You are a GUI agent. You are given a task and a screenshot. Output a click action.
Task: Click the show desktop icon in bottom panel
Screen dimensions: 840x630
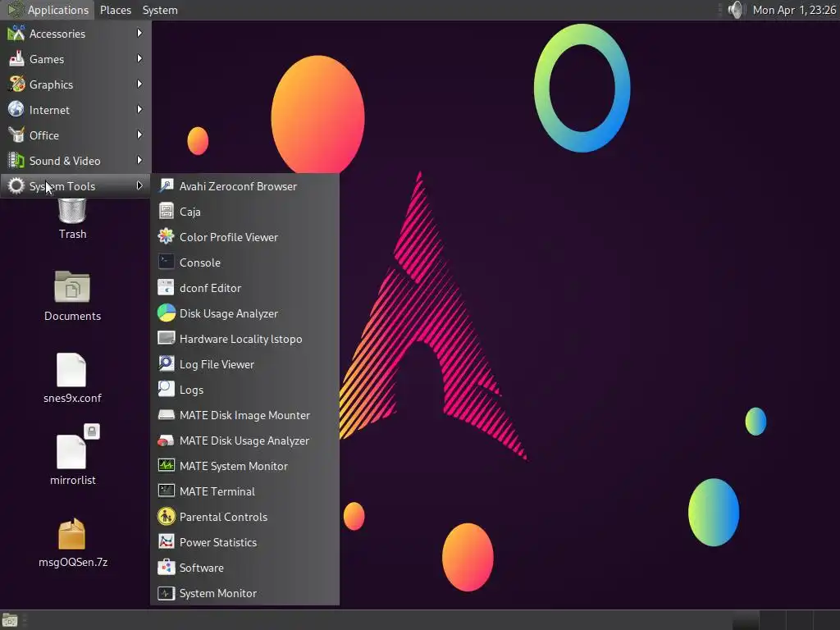(10, 620)
